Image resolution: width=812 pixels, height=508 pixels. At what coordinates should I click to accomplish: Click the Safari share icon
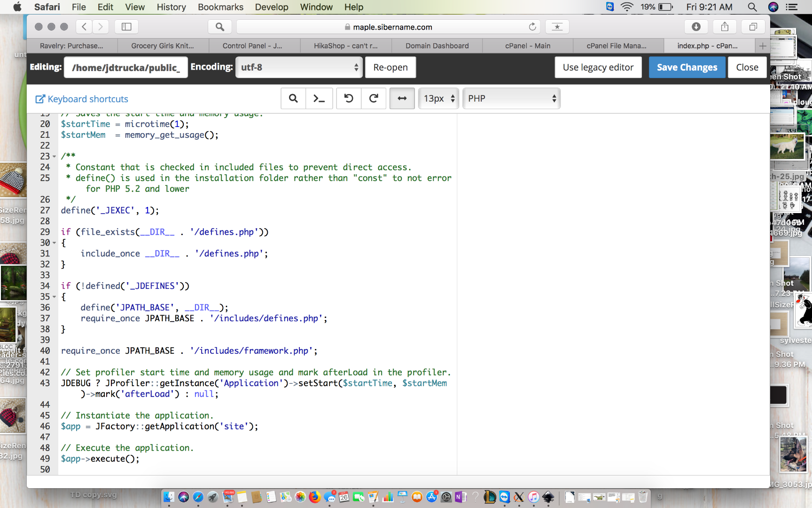click(x=725, y=27)
